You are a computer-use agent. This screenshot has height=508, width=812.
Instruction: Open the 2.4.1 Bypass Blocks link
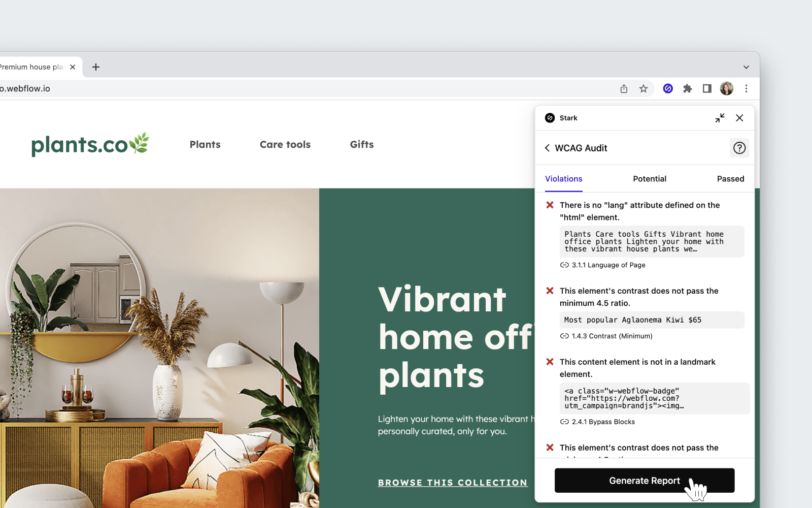click(603, 422)
